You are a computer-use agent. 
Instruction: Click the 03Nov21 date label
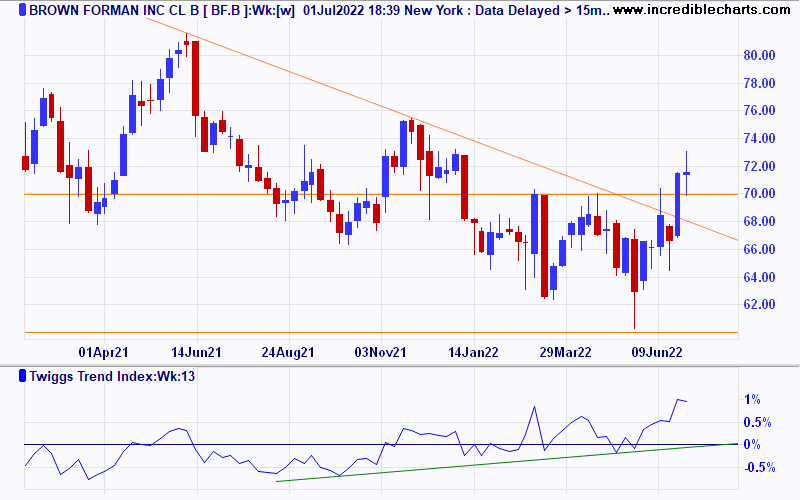381,353
